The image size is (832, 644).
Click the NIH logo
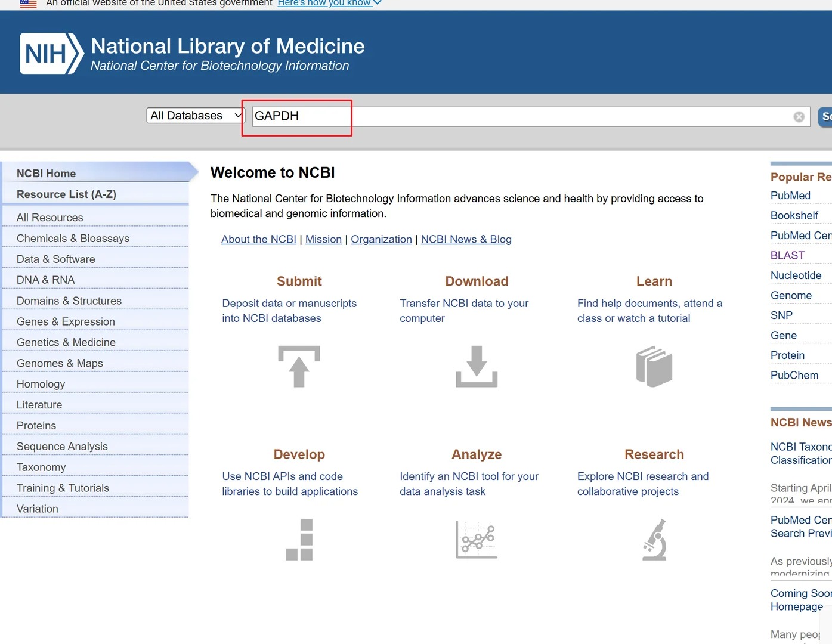[52, 54]
